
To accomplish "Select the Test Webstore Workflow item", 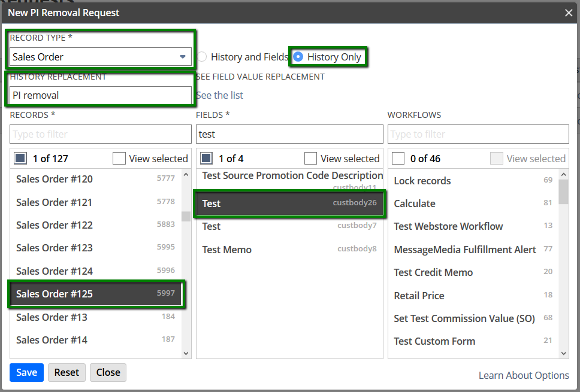I will coord(473,226).
